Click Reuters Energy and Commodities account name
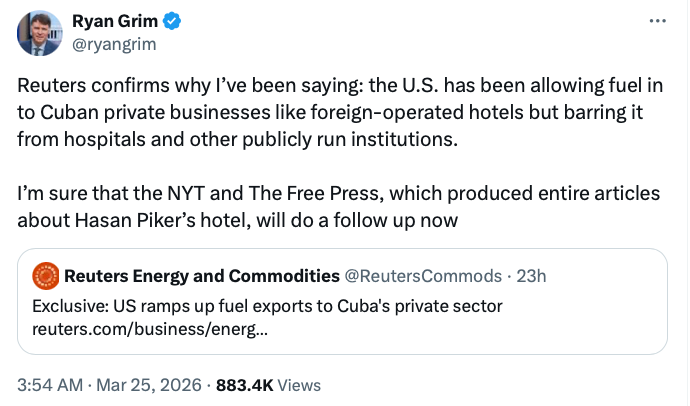The image size is (690, 406). [201, 275]
